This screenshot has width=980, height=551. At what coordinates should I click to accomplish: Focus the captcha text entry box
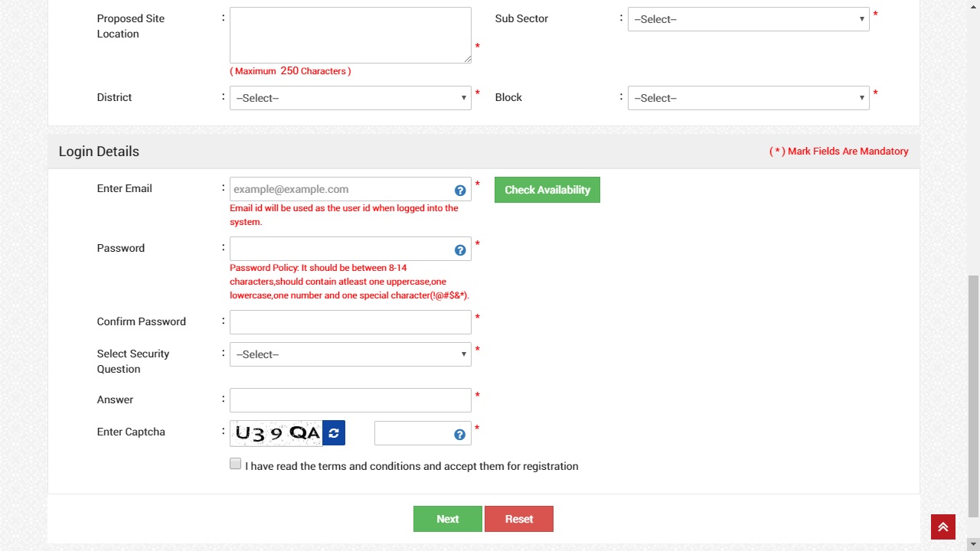coord(413,433)
